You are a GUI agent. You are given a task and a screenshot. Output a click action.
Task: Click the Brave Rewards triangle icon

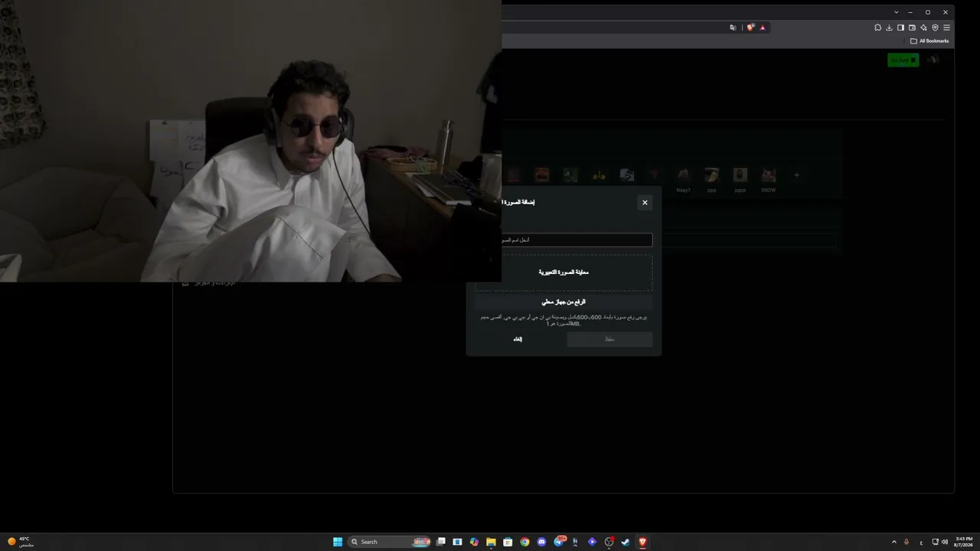[x=763, y=28]
